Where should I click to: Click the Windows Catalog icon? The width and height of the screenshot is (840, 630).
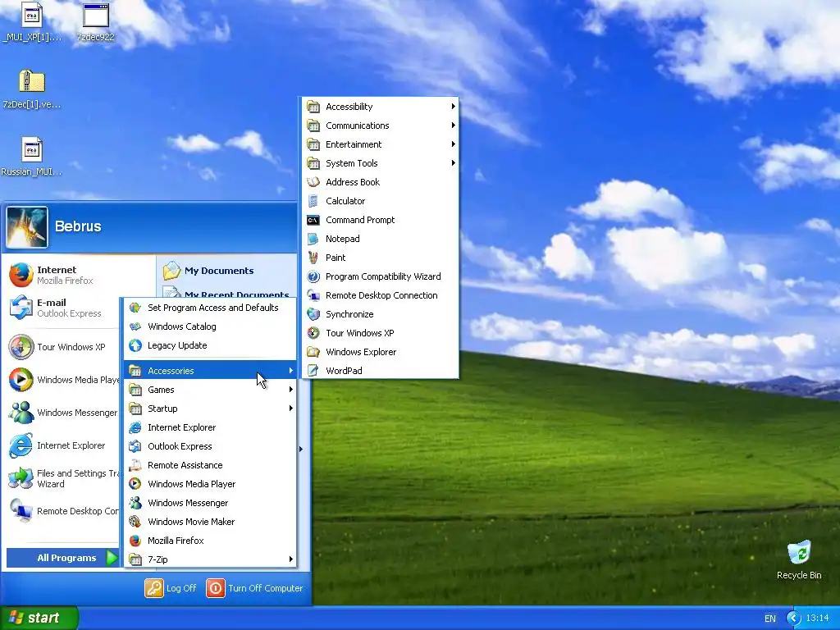[x=135, y=326]
